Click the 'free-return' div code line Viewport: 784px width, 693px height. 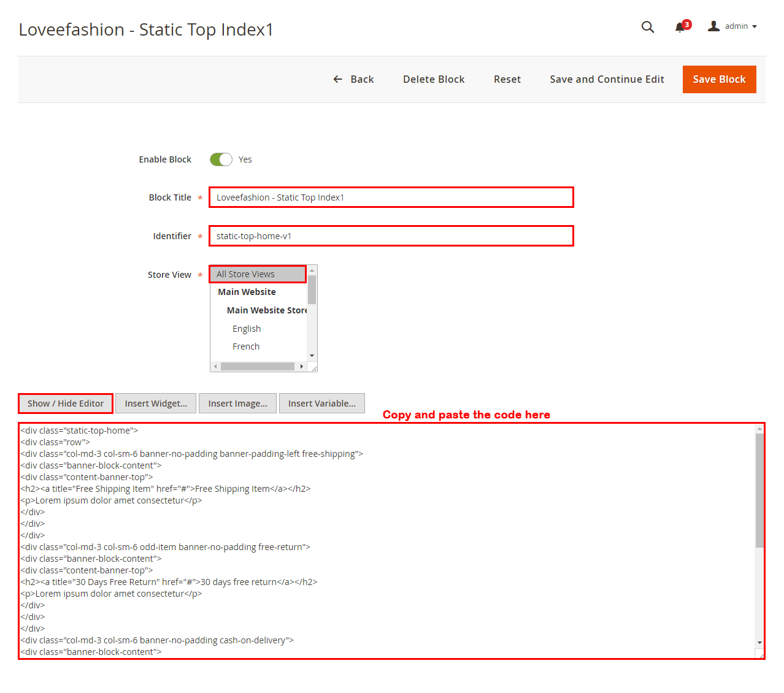click(x=166, y=547)
